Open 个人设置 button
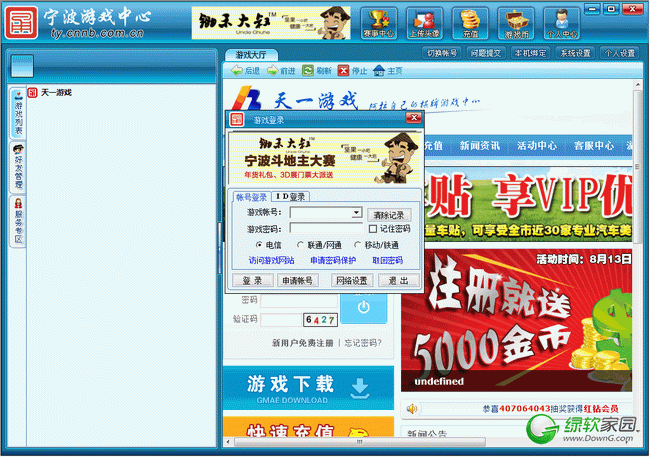 coord(619,53)
